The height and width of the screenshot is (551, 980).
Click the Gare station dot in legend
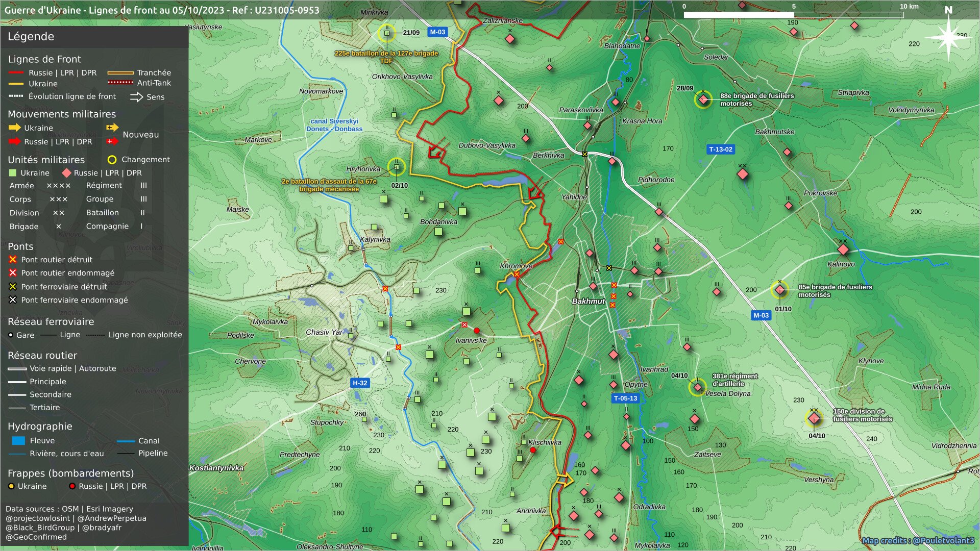pyautogui.click(x=11, y=335)
